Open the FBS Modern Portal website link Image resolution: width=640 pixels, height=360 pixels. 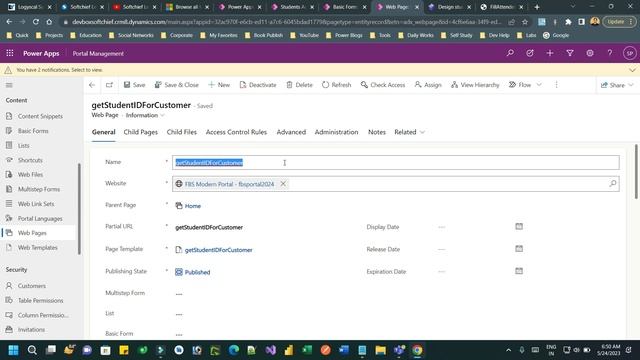pos(229,184)
